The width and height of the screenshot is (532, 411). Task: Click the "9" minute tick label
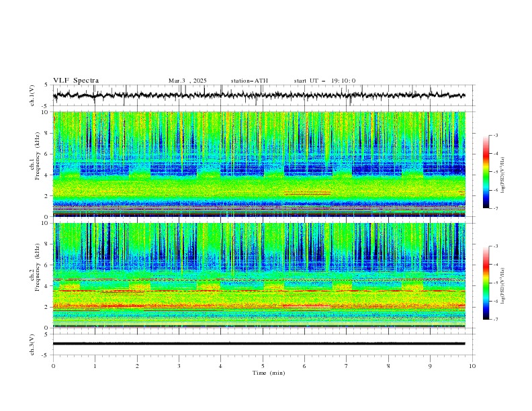point(430,366)
